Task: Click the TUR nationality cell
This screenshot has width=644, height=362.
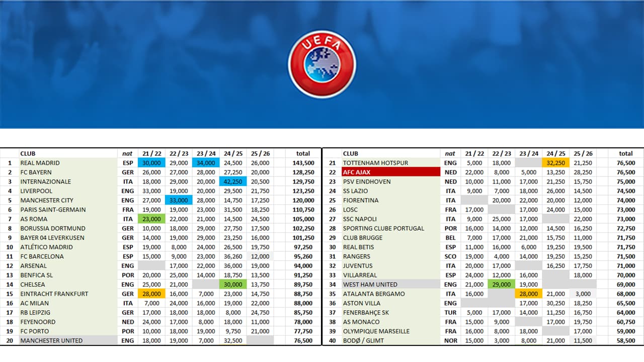Action: click(451, 312)
